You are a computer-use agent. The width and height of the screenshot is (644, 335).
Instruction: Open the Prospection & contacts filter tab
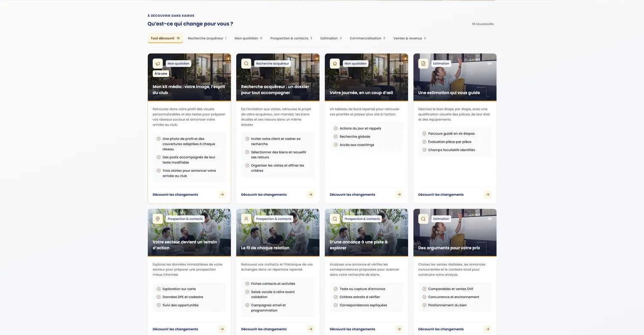(x=291, y=38)
